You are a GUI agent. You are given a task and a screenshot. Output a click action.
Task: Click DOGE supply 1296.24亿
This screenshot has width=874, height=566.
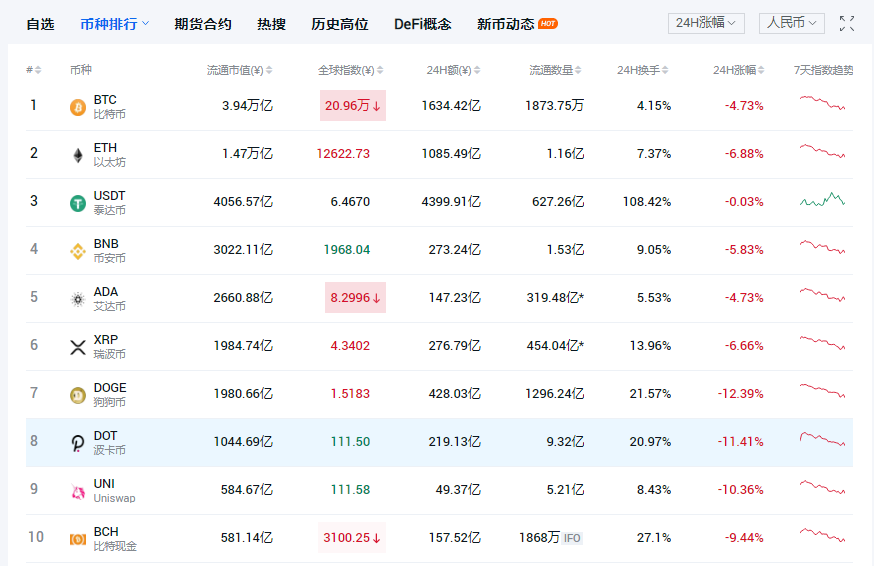coord(555,394)
